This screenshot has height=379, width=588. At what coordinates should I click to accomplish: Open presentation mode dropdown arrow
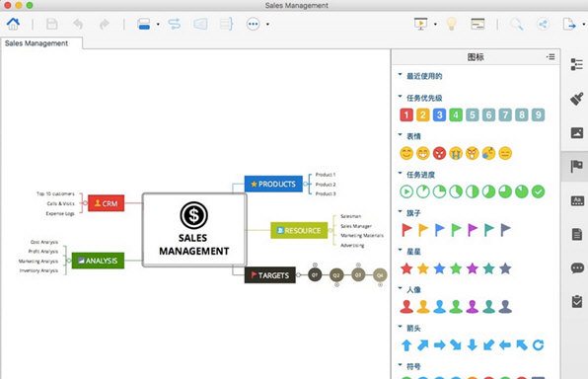click(x=435, y=25)
